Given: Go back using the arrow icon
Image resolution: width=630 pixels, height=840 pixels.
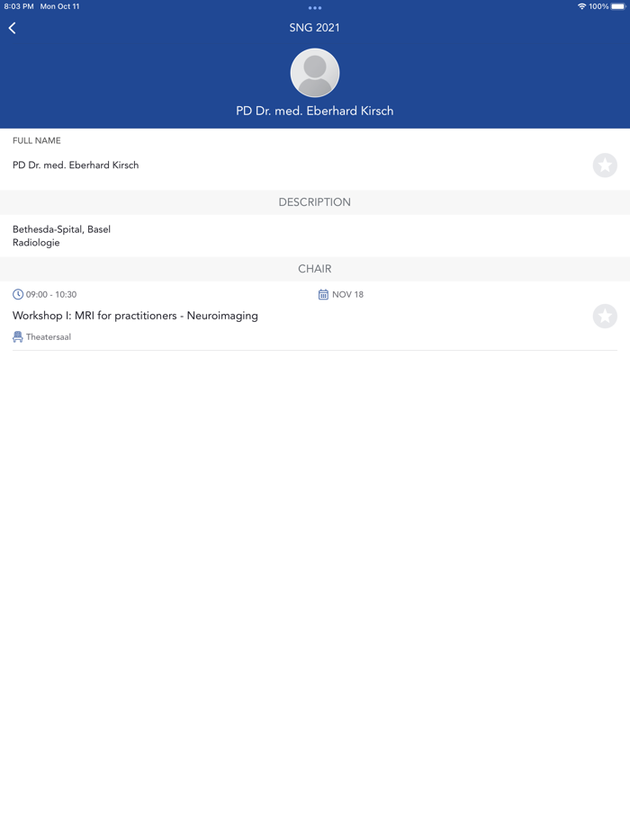Looking at the screenshot, I should 13,28.
